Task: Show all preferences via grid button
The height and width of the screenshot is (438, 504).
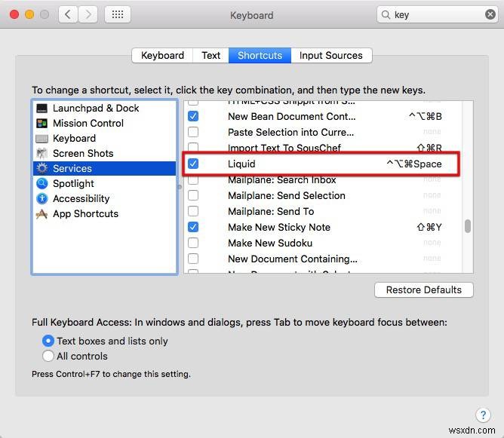Action: [118, 14]
